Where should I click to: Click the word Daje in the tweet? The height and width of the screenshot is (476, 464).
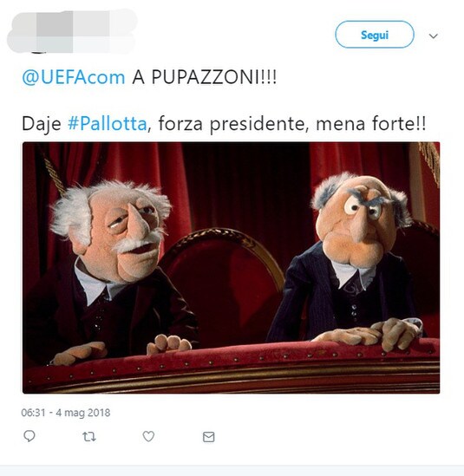[42, 124]
